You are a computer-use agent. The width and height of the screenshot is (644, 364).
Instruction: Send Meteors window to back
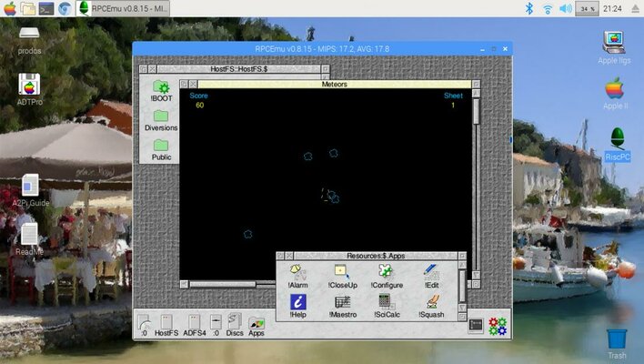[184, 85]
